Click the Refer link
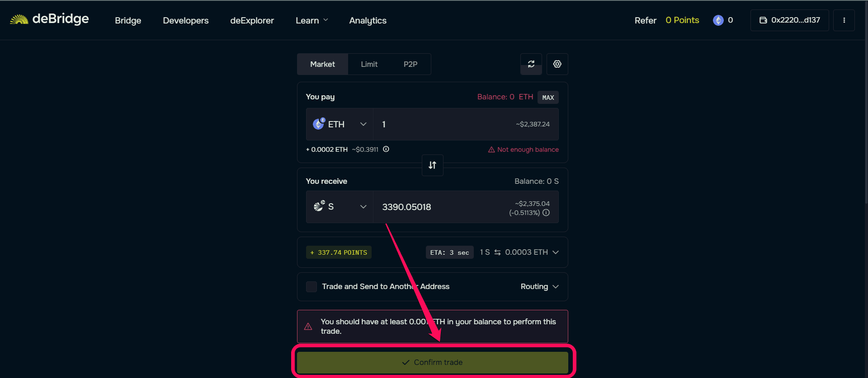Viewport: 868px width, 378px height. click(x=645, y=20)
